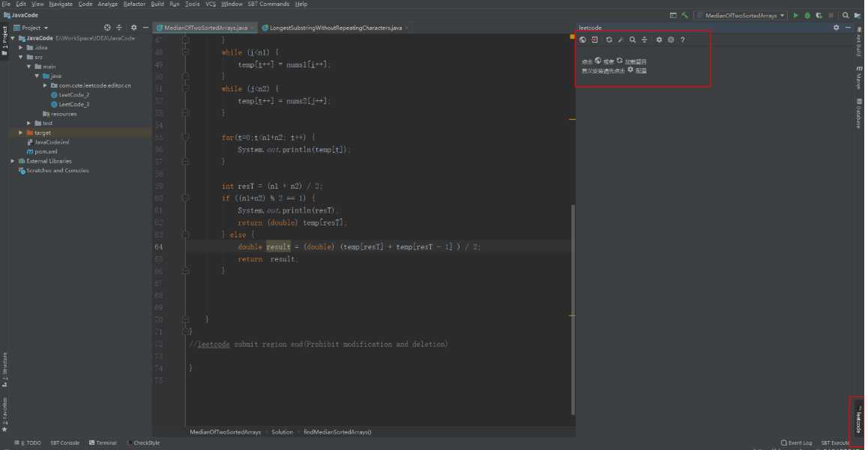Screen dimensions: 868x450
Task: Click the collapse-all icon in leetcode toolbar
Action: pyautogui.click(x=644, y=40)
